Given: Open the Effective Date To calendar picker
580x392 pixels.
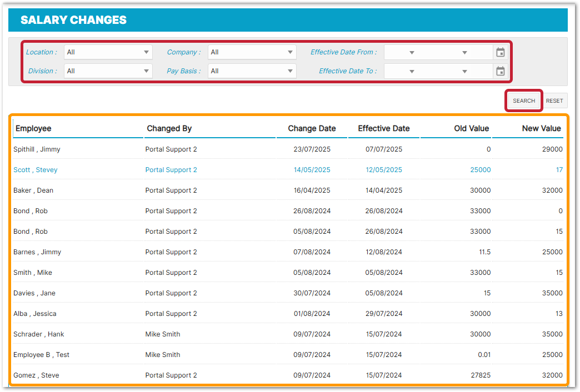Looking at the screenshot, I should [500, 71].
